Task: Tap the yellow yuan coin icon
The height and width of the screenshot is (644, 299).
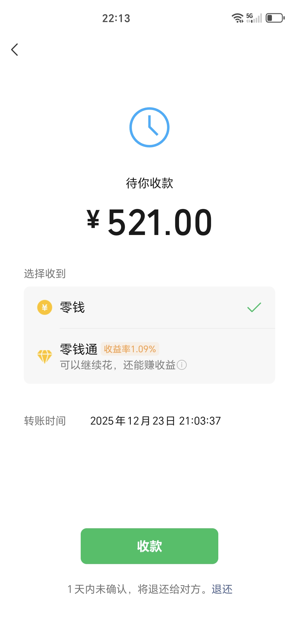Action: pyautogui.click(x=45, y=307)
